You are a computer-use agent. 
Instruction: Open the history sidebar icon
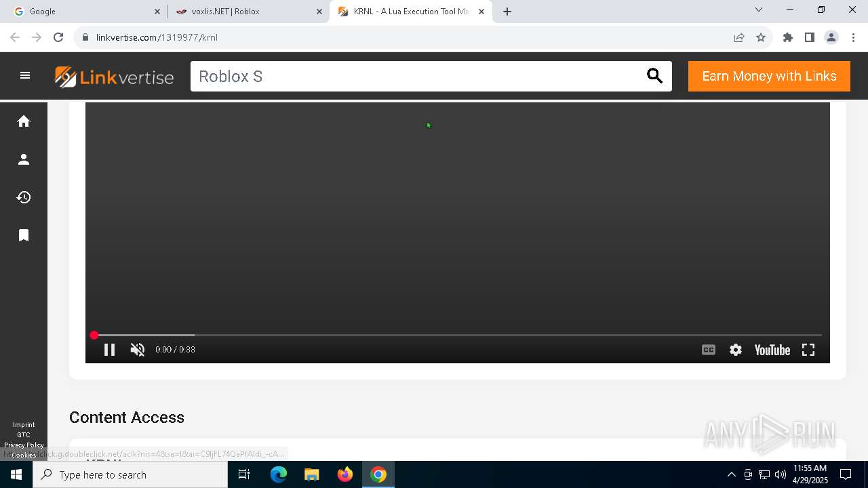(x=24, y=197)
